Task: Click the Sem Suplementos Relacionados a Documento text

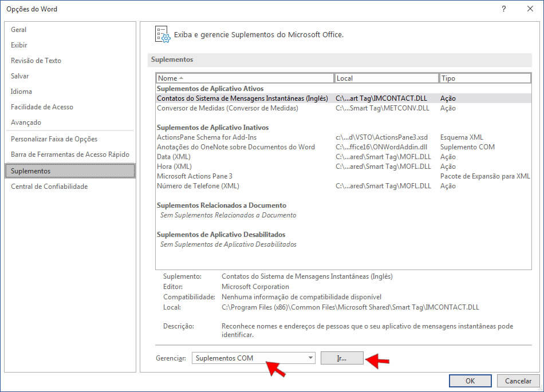Action: pos(228,215)
